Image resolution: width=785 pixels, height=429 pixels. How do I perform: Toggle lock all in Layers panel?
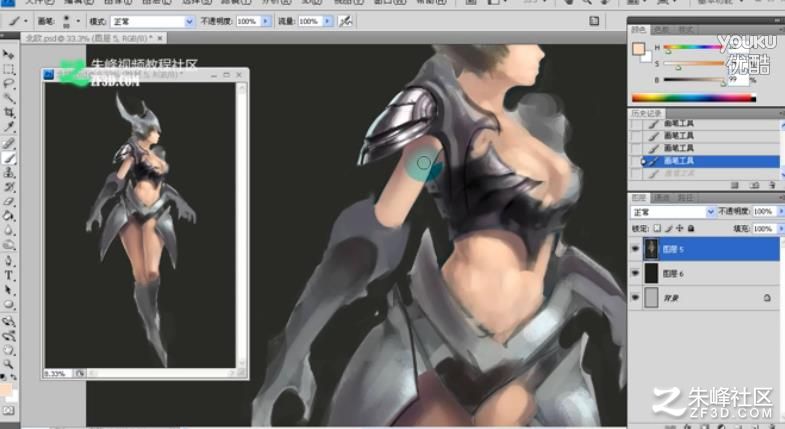tap(691, 228)
